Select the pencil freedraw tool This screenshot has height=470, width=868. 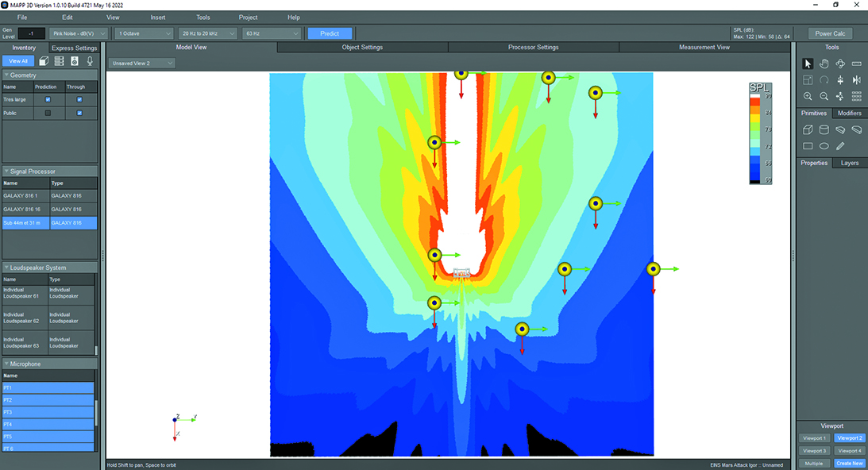click(840, 146)
